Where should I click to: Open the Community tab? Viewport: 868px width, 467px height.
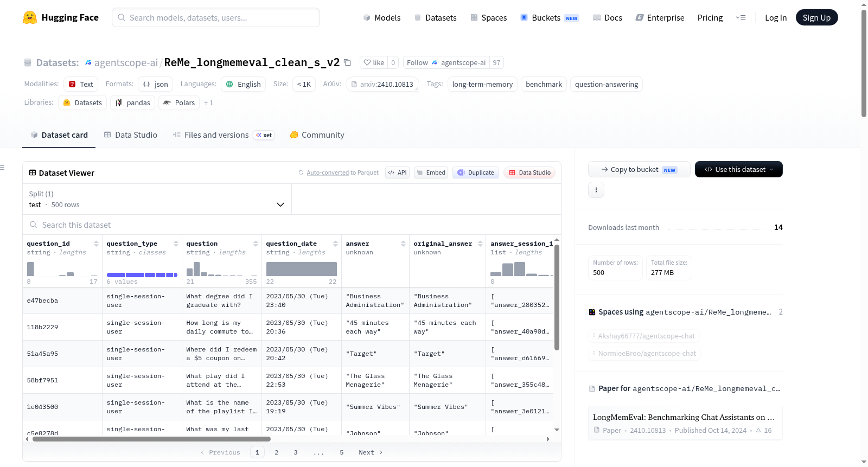pyautogui.click(x=317, y=135)
